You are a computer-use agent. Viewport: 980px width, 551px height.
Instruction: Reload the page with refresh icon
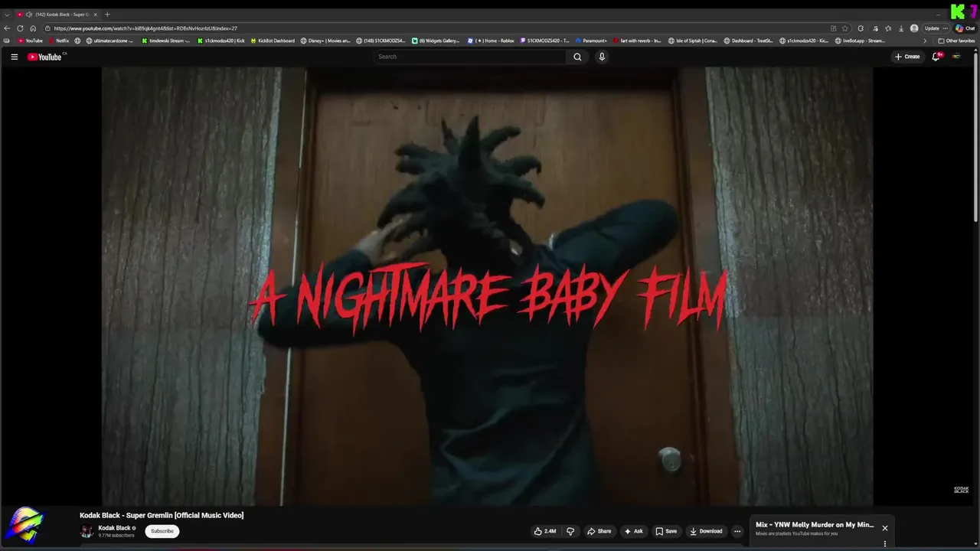coord(20,28)
